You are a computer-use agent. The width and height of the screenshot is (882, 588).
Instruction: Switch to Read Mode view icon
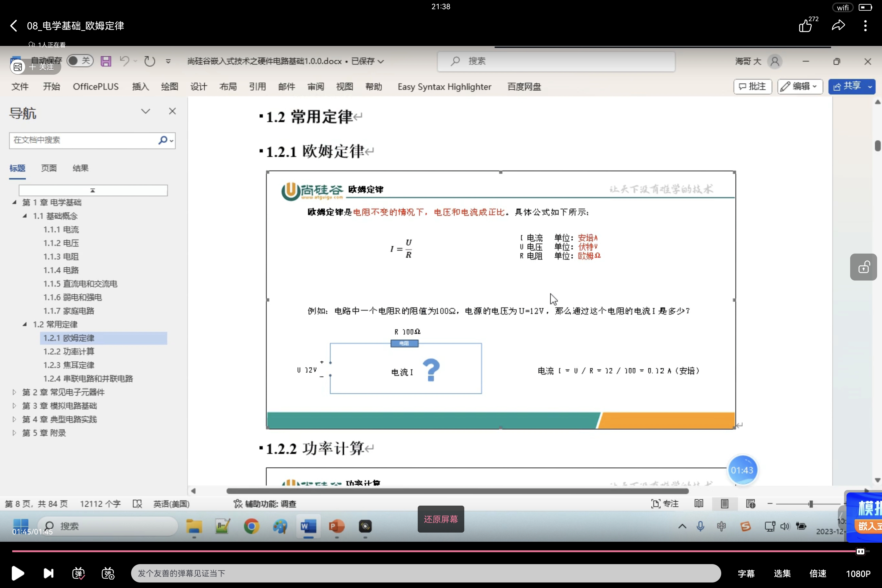tap(699, 503)
